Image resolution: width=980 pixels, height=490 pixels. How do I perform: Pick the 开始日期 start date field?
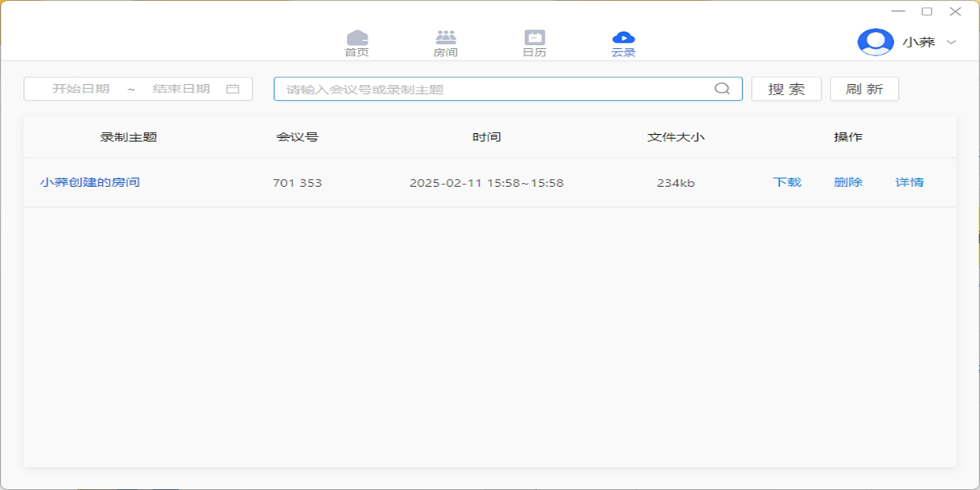point(81,89)
